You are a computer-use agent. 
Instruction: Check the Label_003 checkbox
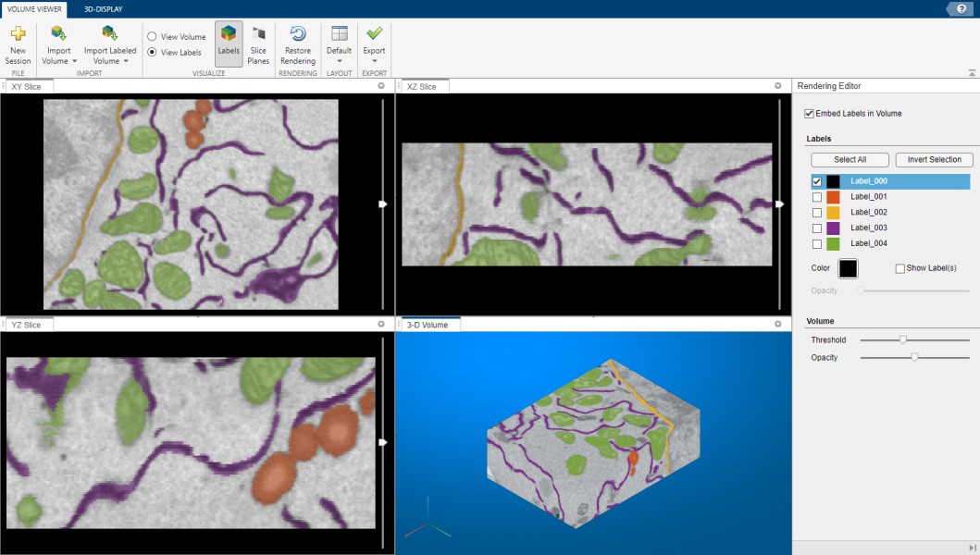(816, 228)
